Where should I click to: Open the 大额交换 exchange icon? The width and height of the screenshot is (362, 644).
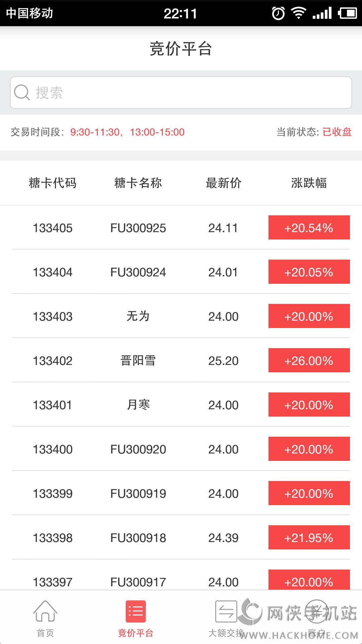click(x=226, y=611)
